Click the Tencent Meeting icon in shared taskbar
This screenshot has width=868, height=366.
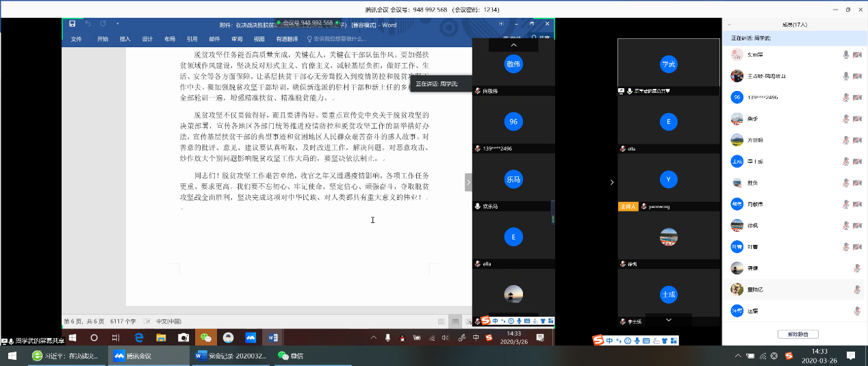[x=250, y=337]
